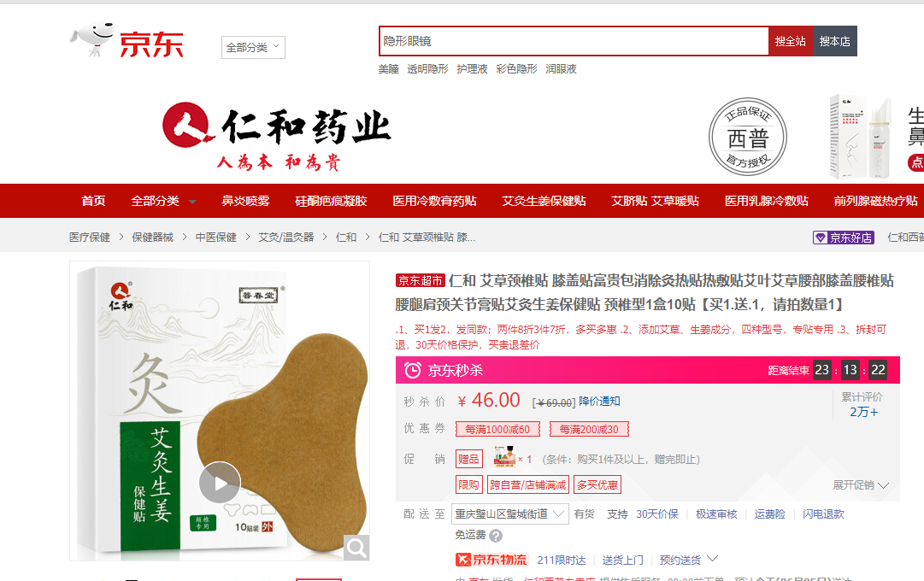Play the product video
This screenshot has height=581, width=924.
coord(219,483)
